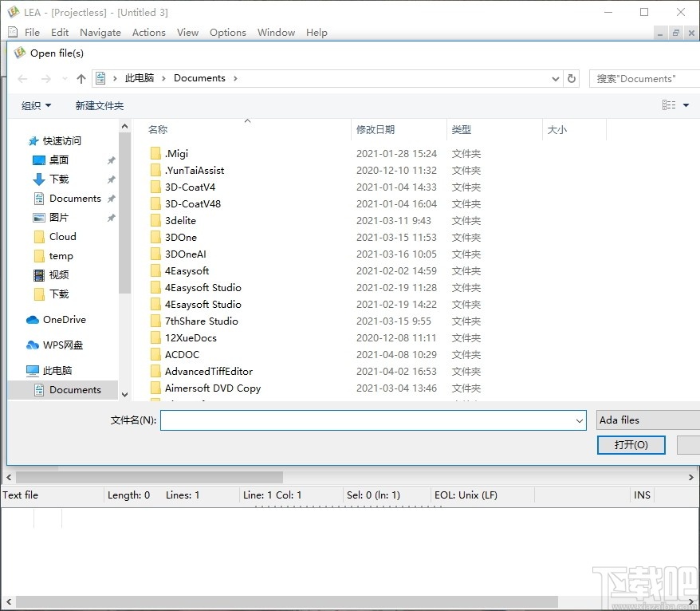
Task: Click the editor horizontal scrollbar thumb
Action: pos(150,477)
